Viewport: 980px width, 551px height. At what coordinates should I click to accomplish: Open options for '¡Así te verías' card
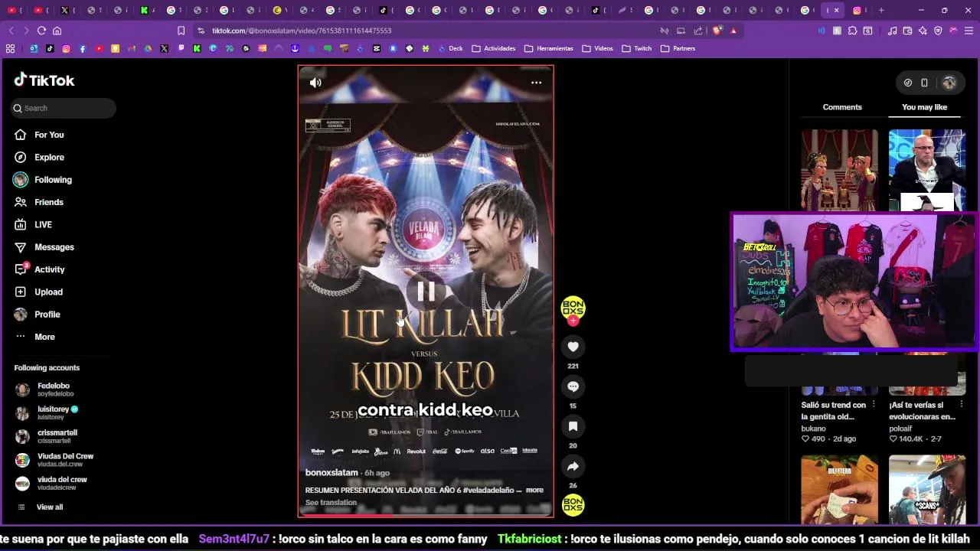click(961, 405)
